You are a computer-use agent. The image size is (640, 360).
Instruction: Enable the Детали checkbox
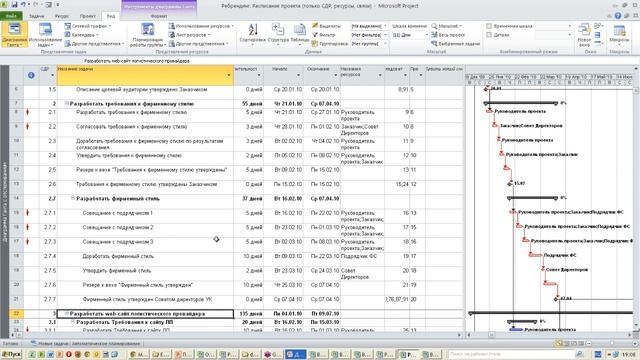(x=489, y=35)
